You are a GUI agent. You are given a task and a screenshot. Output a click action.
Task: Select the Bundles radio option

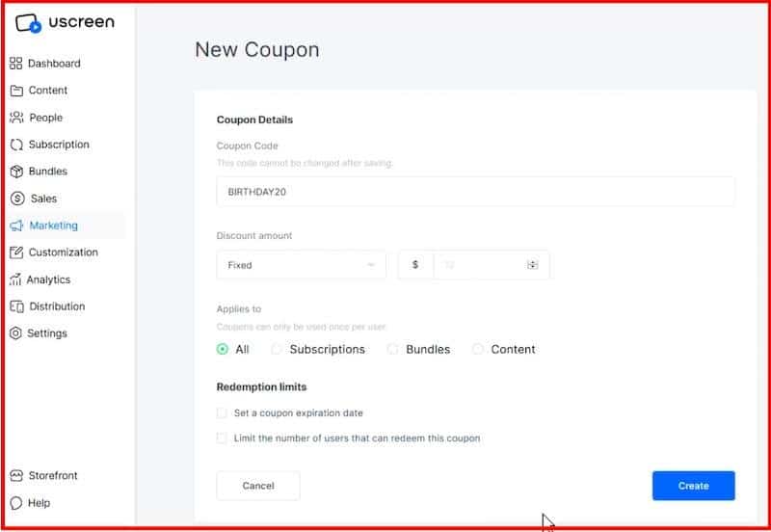(392, 349)
